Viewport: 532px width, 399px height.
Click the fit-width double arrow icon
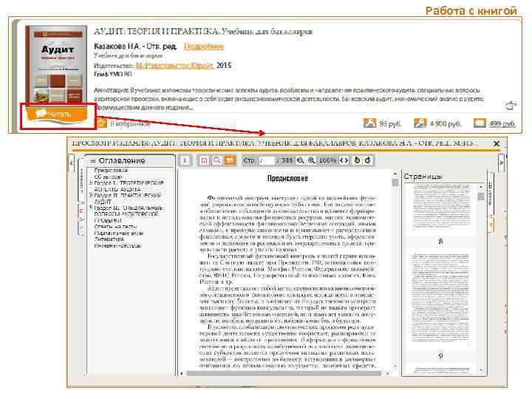[x=344, y=160]
